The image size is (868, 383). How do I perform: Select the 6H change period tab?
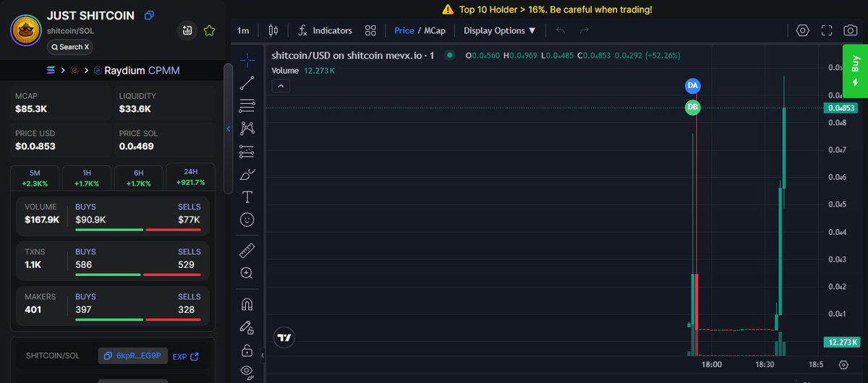139,178
